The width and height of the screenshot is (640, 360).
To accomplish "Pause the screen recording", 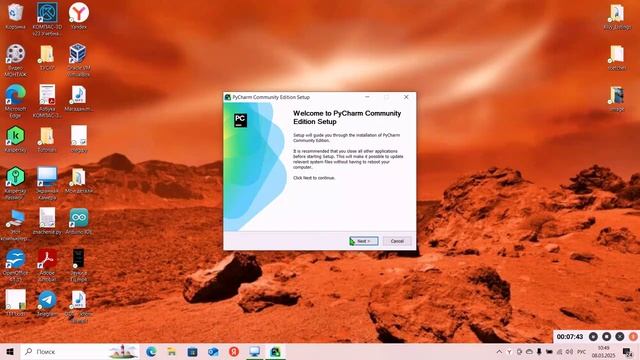I will (x=593, y=337).
